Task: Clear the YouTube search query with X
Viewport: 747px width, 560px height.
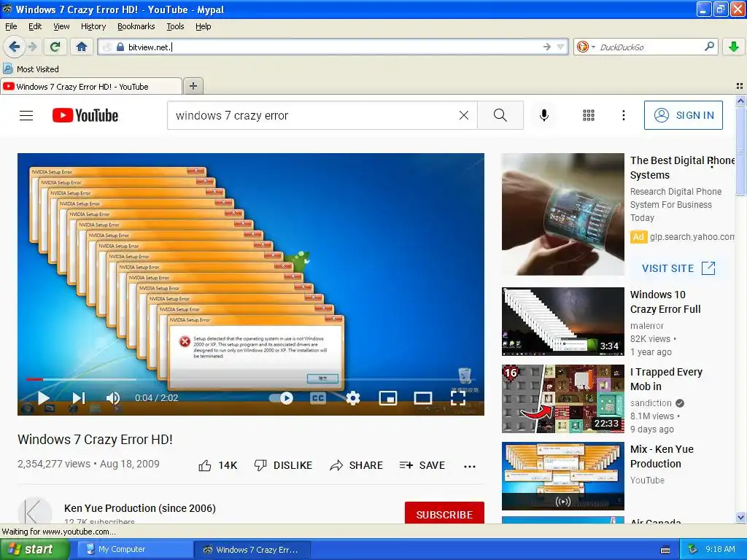Action: click(463, 115)
